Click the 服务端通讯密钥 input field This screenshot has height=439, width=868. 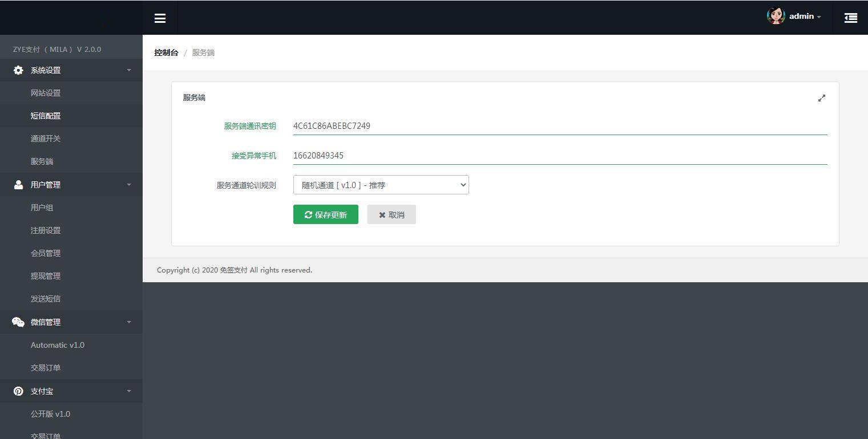(x=559, y=126)
